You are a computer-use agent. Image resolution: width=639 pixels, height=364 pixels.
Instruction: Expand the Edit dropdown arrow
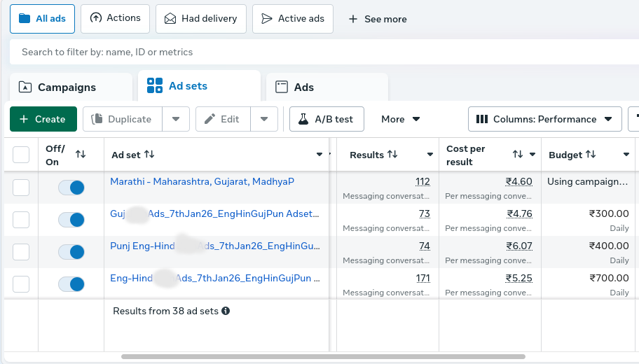coord(264,119)
